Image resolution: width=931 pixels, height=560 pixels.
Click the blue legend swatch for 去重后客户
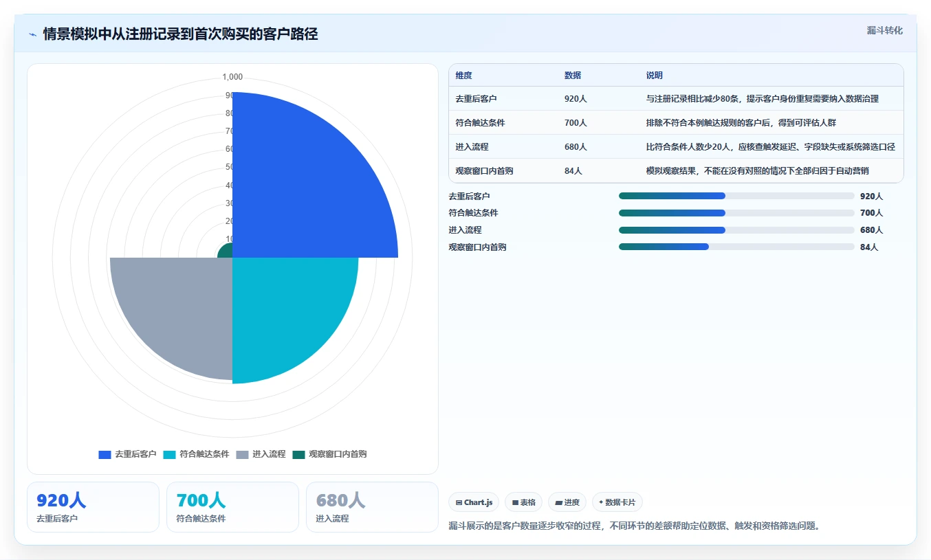tap(105, 455)
